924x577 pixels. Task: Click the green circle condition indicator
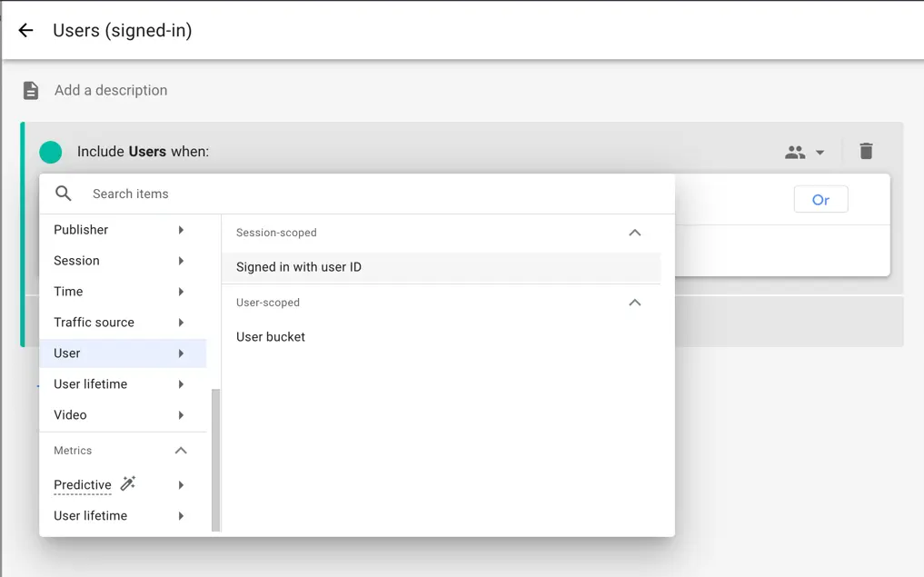pos(51,152)
